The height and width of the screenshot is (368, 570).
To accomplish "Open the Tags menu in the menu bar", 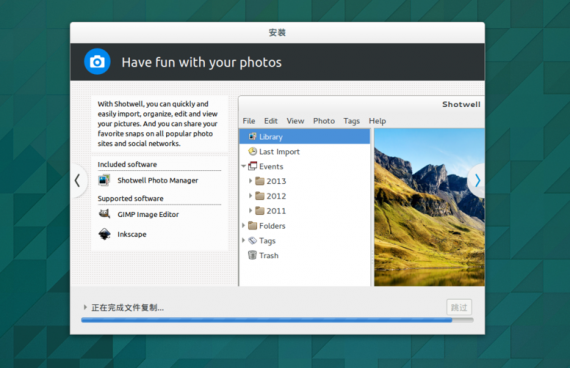I will pos(352,121).
